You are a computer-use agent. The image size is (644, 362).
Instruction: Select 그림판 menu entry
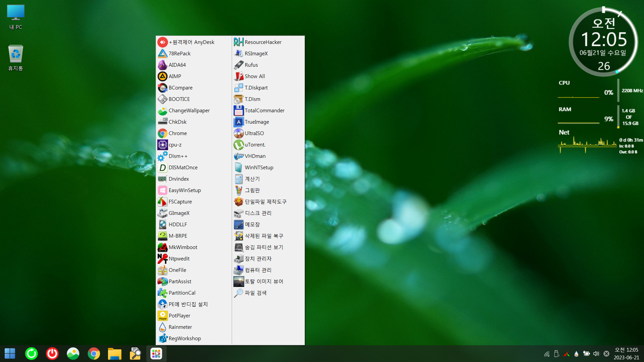pyautogui.click(x=268, y=190)
